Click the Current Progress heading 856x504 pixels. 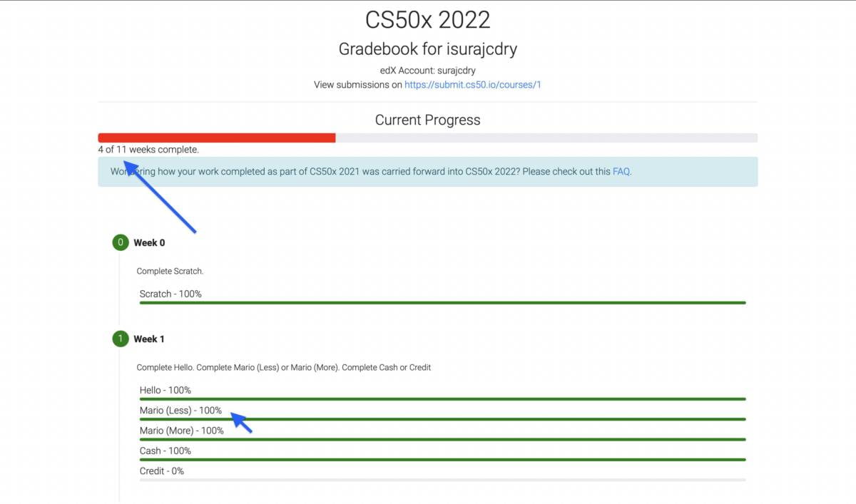tap(428, 120)
